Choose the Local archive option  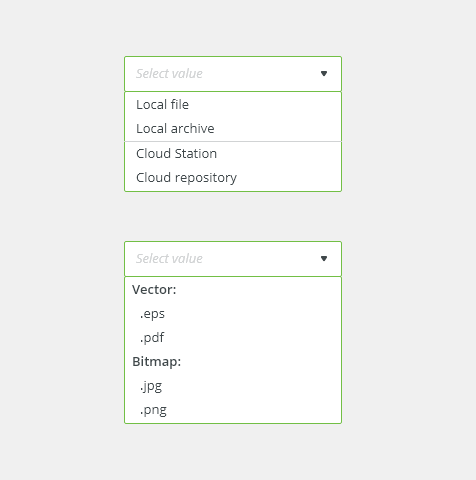(x=233, y=129)
